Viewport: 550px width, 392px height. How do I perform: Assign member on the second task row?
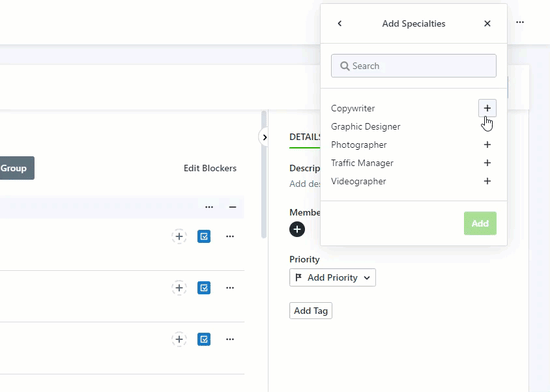coord(179,288)
